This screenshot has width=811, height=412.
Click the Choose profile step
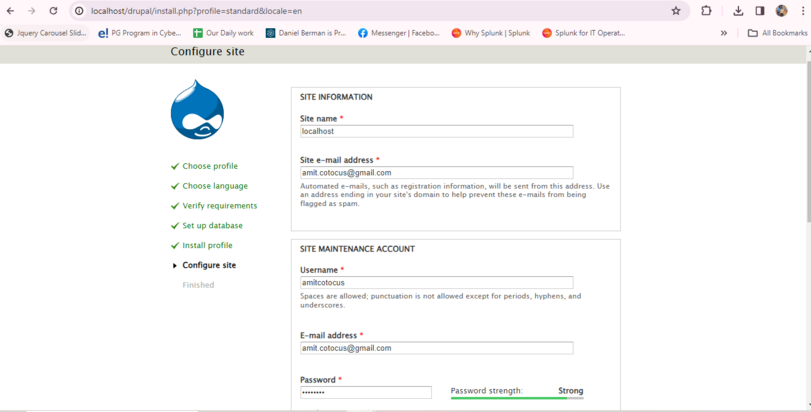pyautogui.click(x=210, y=166)
